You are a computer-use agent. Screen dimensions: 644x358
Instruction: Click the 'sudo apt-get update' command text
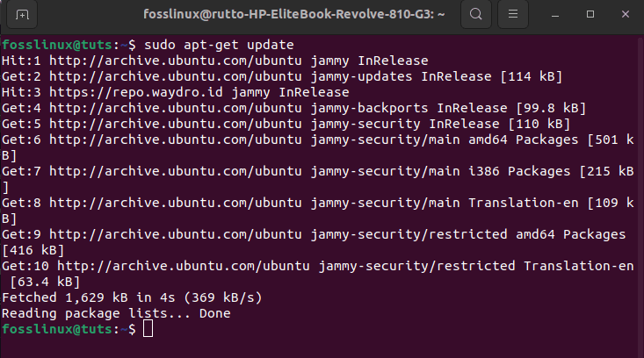tap(219, 45)
